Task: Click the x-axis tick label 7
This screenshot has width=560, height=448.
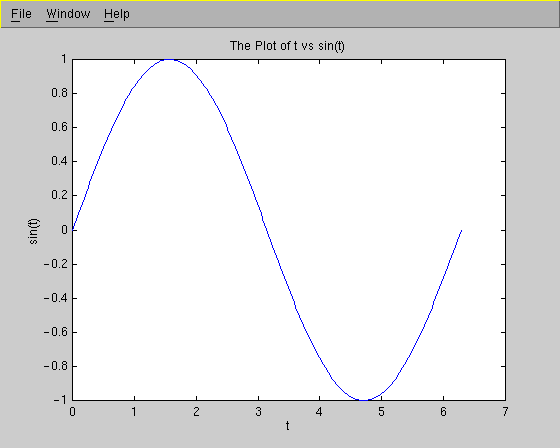Action: coord(505,412)
